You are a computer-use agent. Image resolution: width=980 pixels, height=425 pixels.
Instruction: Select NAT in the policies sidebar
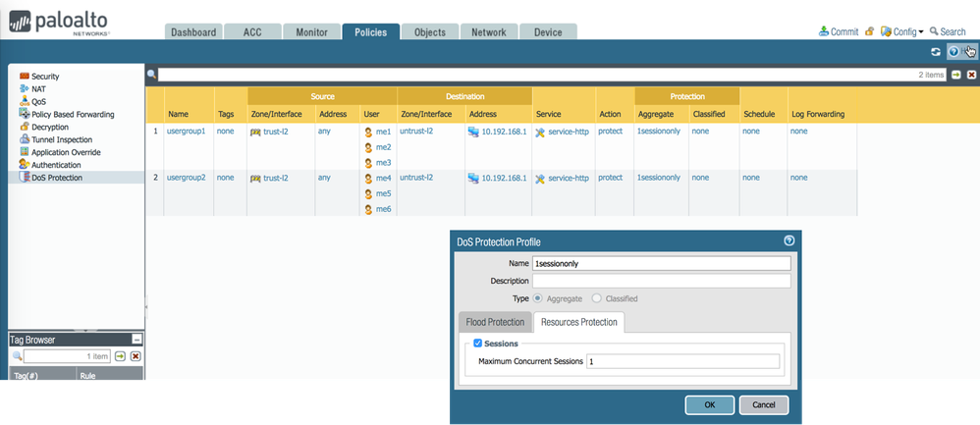(x=39, y=88)
